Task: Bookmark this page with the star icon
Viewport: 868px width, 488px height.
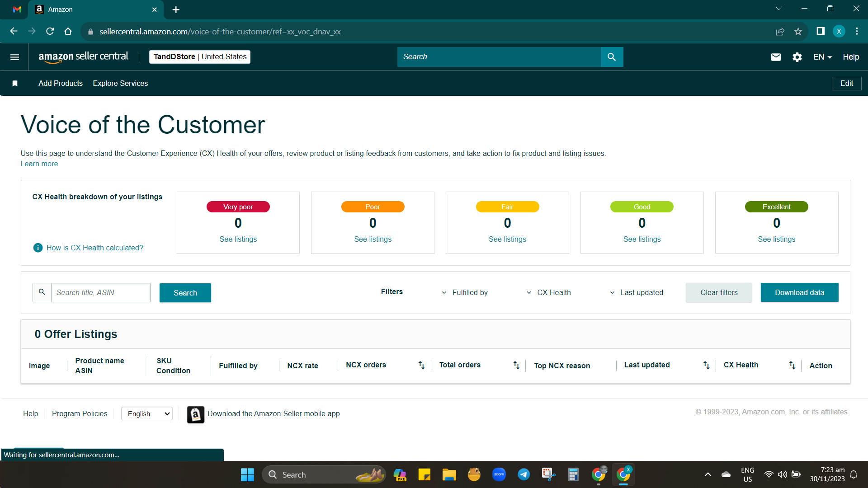Action: [x=798, y=31]
